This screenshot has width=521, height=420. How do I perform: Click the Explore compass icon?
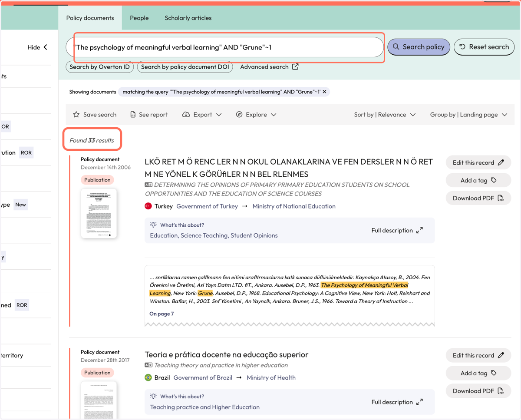pos(239,115)
